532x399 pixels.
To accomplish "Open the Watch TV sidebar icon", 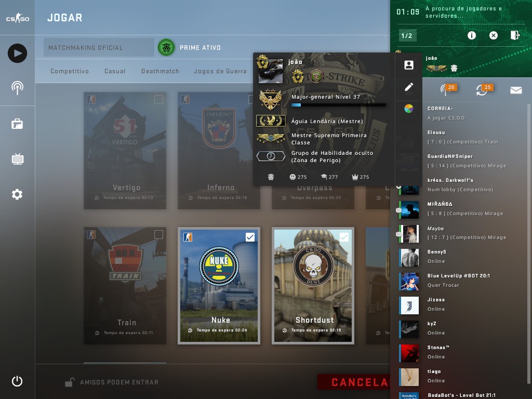I will point(17,158).
